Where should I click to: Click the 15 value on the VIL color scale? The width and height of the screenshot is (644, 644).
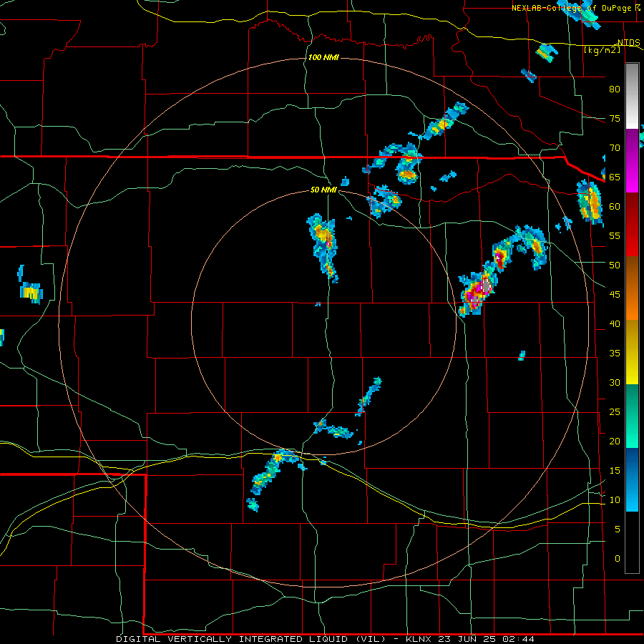[615, 471]
